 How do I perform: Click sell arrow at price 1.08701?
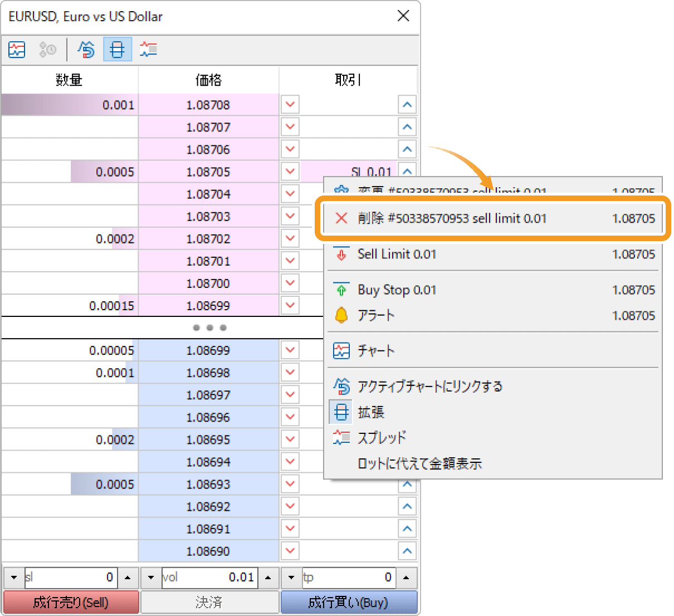coord(290,261)
